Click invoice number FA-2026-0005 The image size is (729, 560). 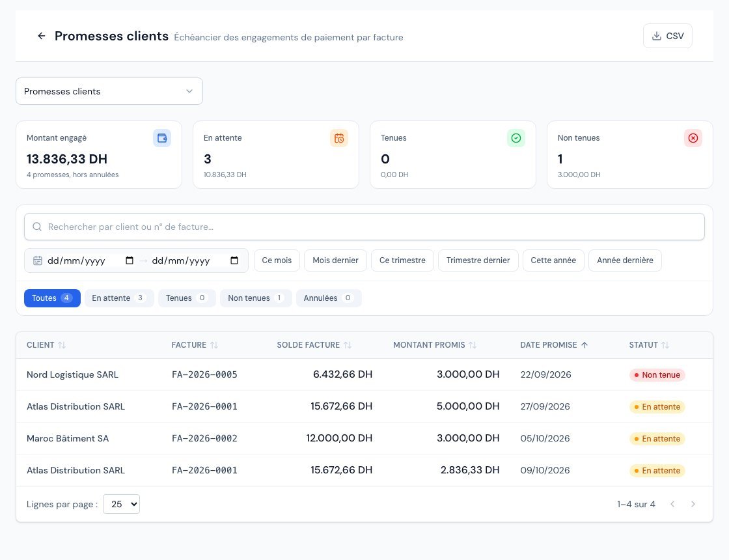click(204, 374)
